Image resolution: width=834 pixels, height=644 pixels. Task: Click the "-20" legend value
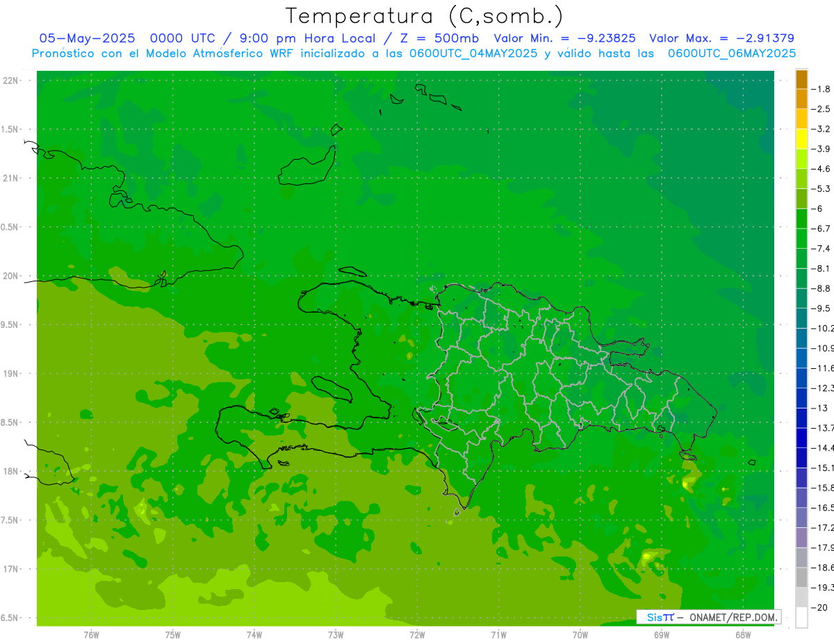[820, 607]
